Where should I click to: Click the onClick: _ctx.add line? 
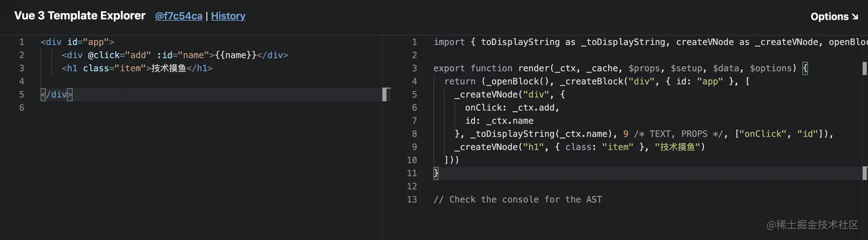[x=511, y=108]
